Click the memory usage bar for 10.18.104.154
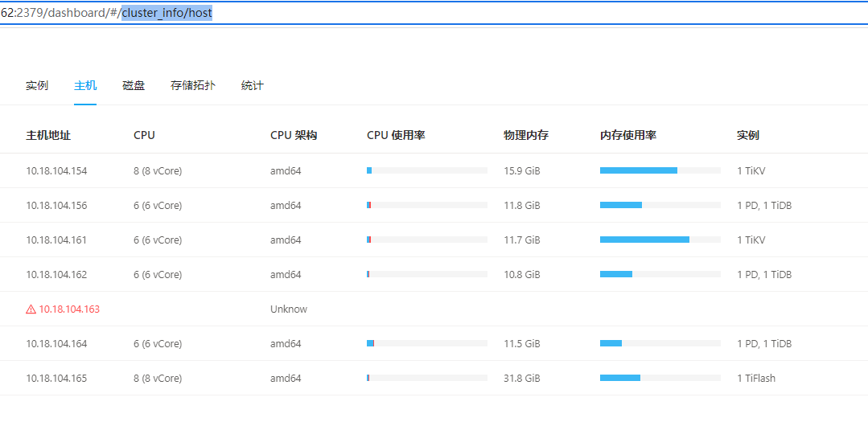 click(660, 171)
